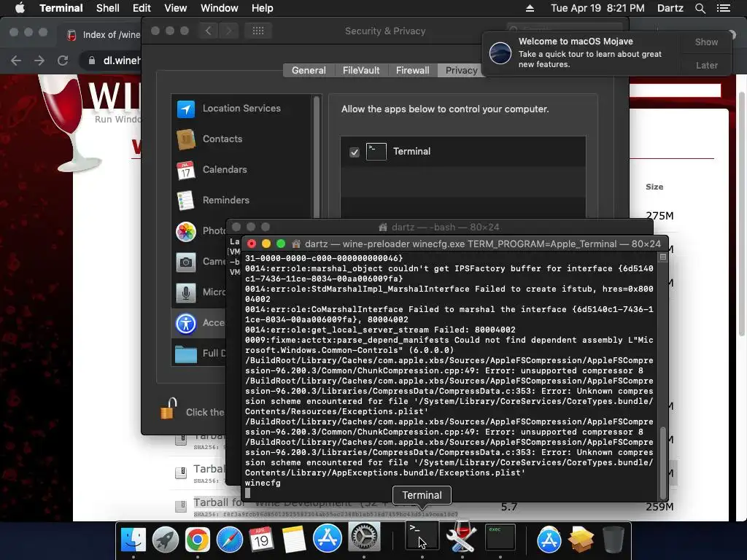Image resolution: width=747 pixels, height=560 pixels.
Task: Click the Wine glass logo on webpage
Action: [x=71, y=122]
